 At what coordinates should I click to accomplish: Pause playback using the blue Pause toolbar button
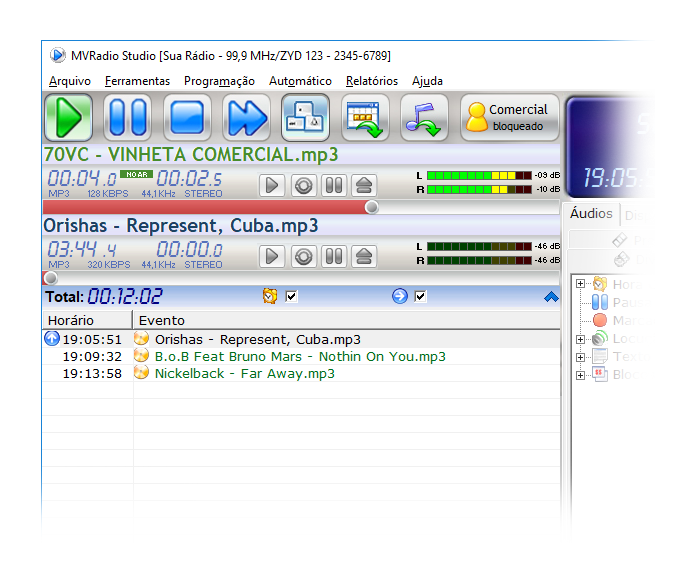coord(128,118)
